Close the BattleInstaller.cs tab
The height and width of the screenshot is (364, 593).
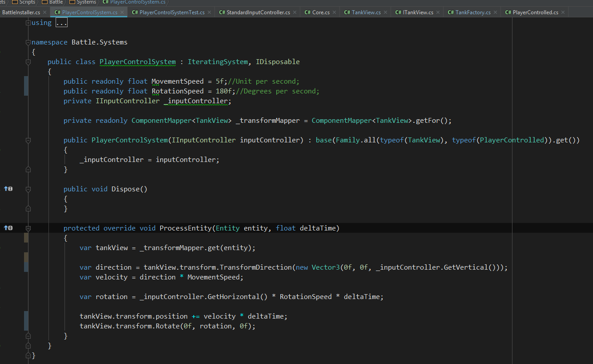[x=44, y=12]
